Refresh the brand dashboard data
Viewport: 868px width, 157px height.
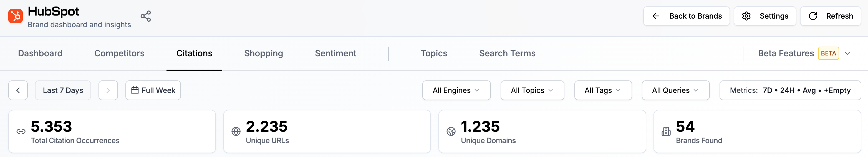click(x=831, y=16)
